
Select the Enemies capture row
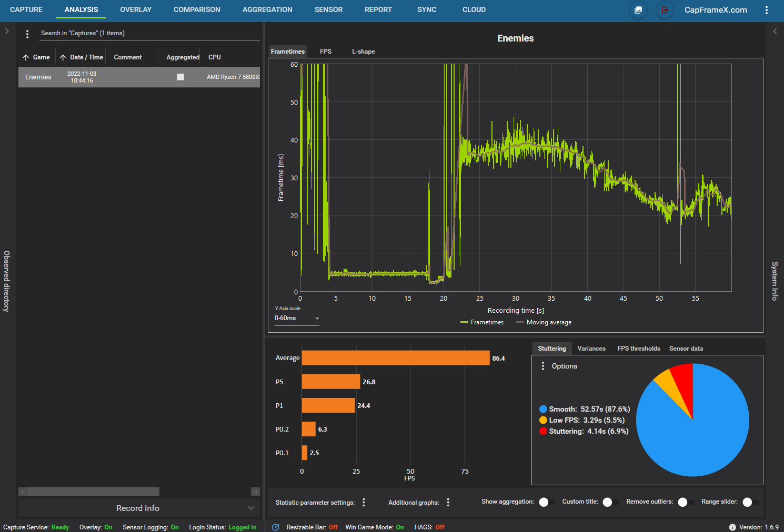[139, 77]
